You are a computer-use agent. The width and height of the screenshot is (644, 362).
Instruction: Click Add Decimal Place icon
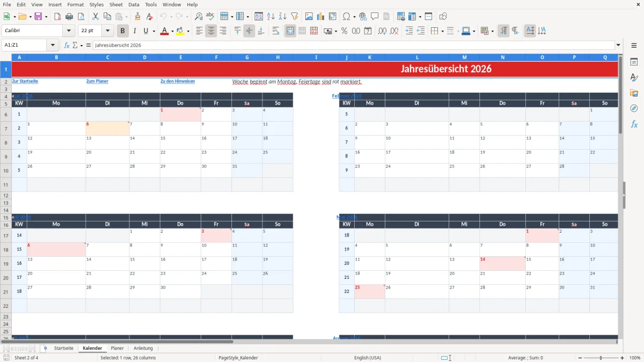[383, 31]
